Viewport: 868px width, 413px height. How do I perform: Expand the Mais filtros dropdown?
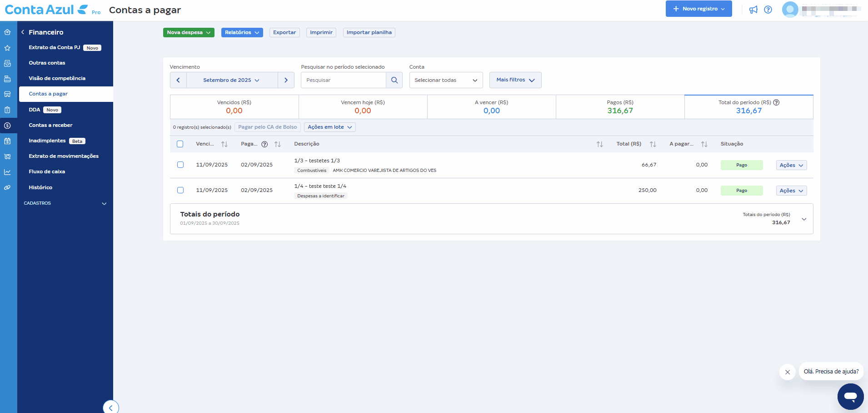(515, 80)
